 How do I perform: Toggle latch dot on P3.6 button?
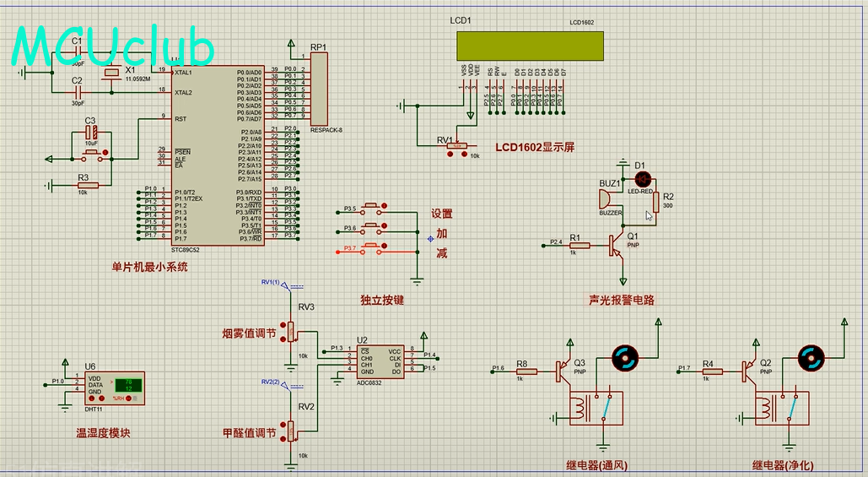pos(385,225)
